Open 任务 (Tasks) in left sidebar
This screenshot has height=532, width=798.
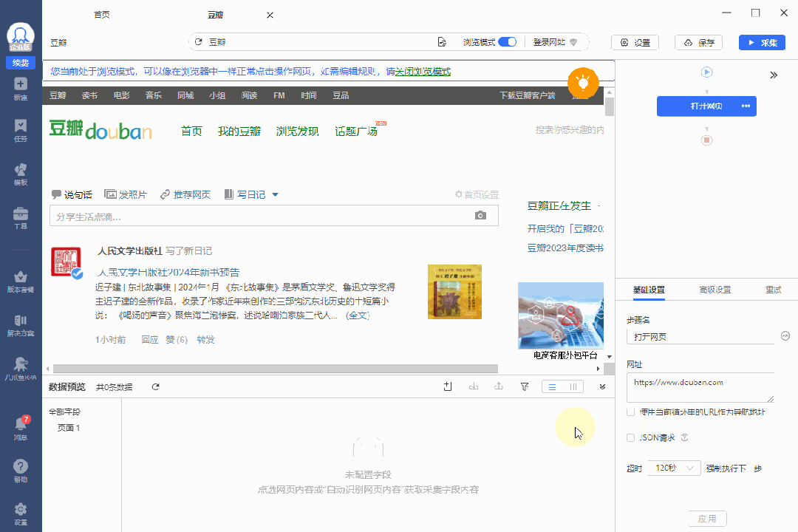tap(21, 131)
